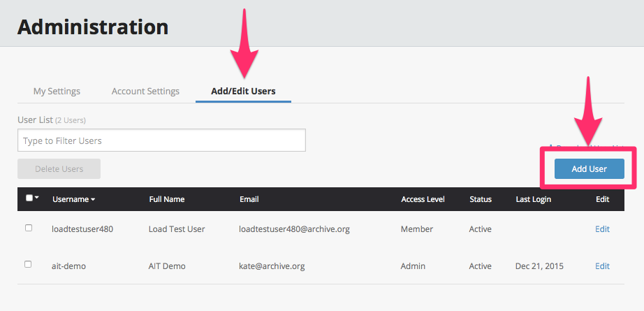Open the My Settings tab

(x=57, y=91)
